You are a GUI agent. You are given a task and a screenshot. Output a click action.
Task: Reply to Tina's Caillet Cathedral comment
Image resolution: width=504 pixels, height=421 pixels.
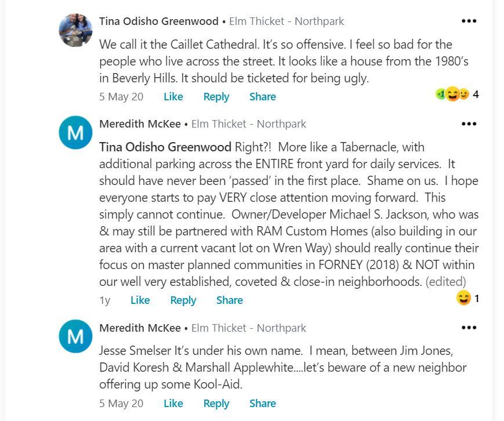(x=216, y=97)
